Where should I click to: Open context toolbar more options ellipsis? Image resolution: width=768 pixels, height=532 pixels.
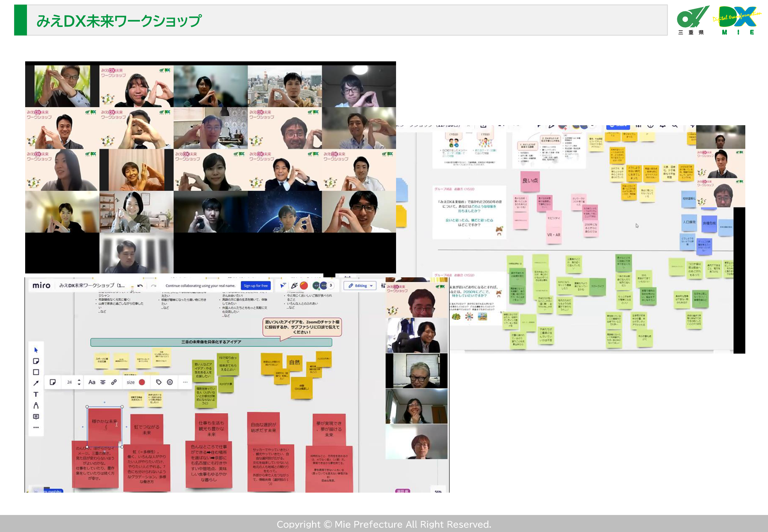tap(185, 382)
